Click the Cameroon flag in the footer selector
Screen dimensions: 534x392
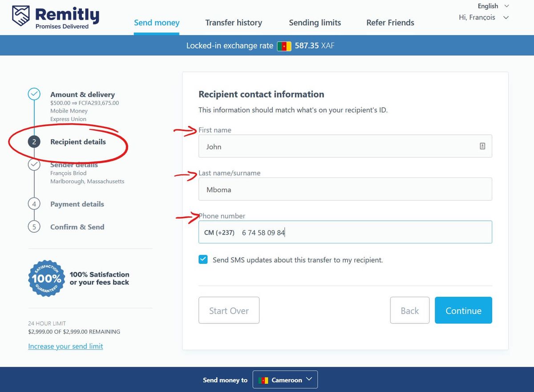[263, 380]
